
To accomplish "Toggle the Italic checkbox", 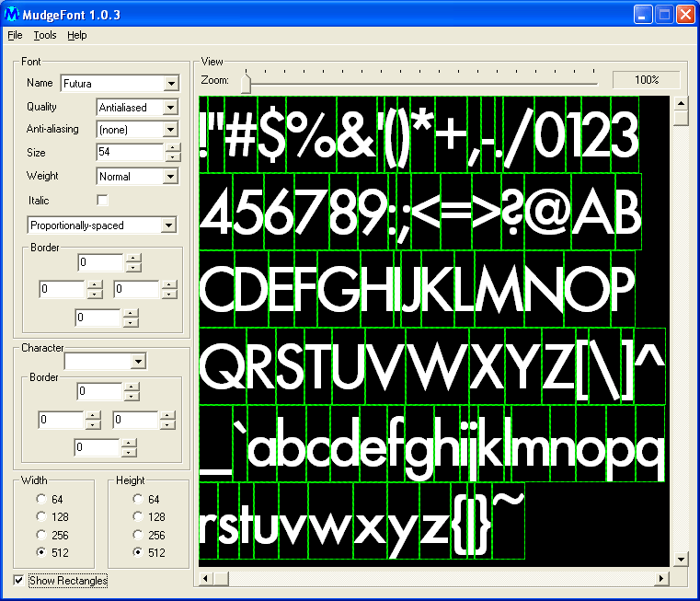I will (x=102, y=200).
